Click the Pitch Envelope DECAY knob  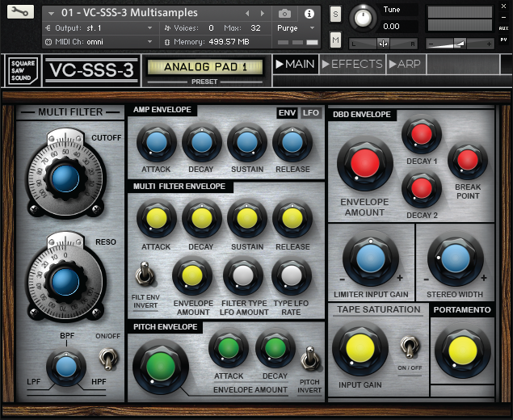(x=275, y=348)
